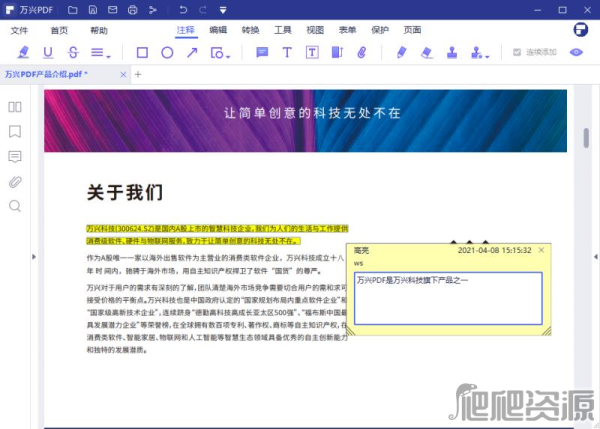Screen dimensions: 600x429
Task: Switch to the 视图 tab
Action: point(315,30)
